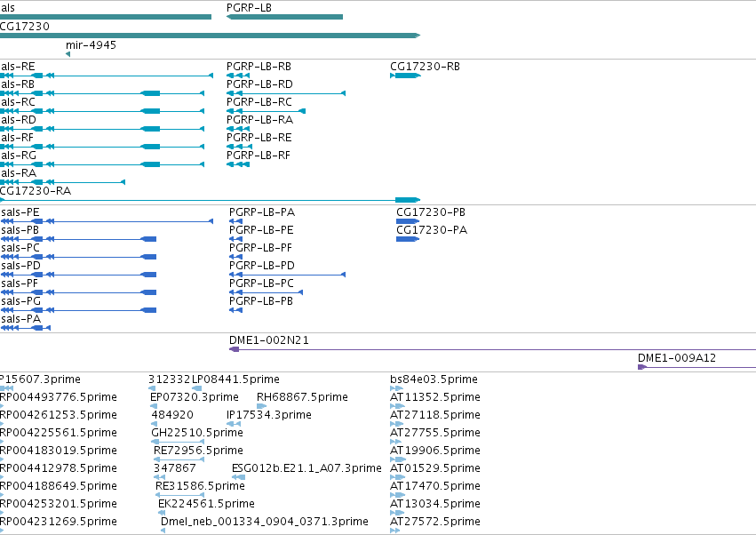
Task: Click the als-RE transcript label
Action: [x=18, y=66]
